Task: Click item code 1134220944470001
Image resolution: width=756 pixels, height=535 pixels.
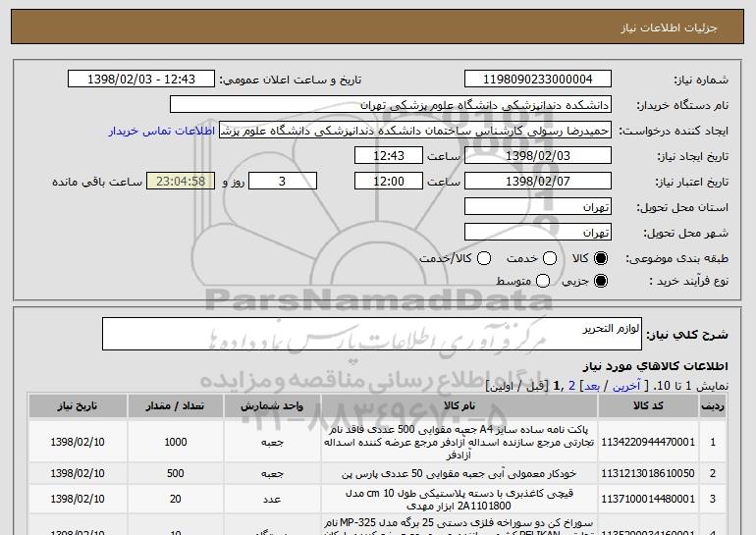Action: (x=648, y=442)
